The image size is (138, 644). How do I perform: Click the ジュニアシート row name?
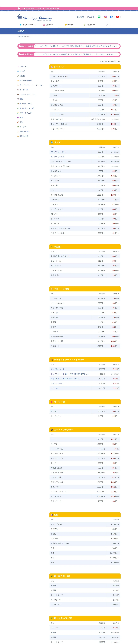[x=57, y=384]
